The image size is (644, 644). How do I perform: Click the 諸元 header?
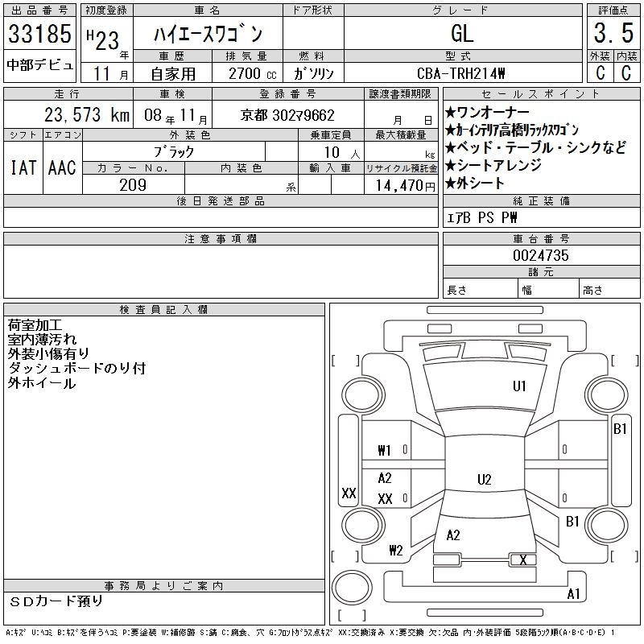tap(541, 272)
